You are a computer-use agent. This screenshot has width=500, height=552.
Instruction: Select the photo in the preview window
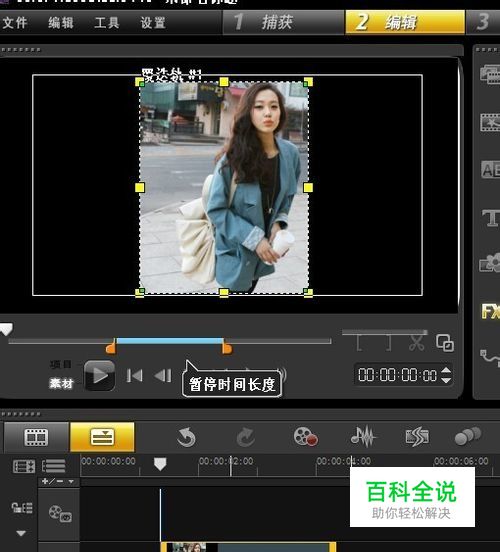pyautogui.click(x=224, y=188)
